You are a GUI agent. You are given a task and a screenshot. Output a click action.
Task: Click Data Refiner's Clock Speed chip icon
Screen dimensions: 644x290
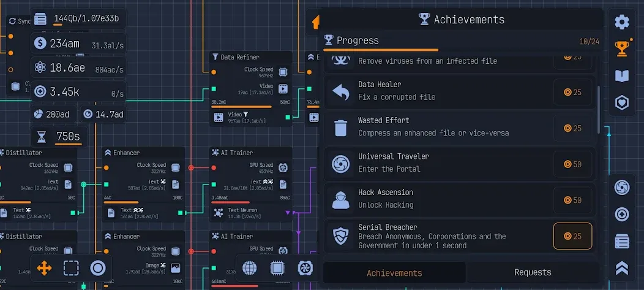(283, 72)
